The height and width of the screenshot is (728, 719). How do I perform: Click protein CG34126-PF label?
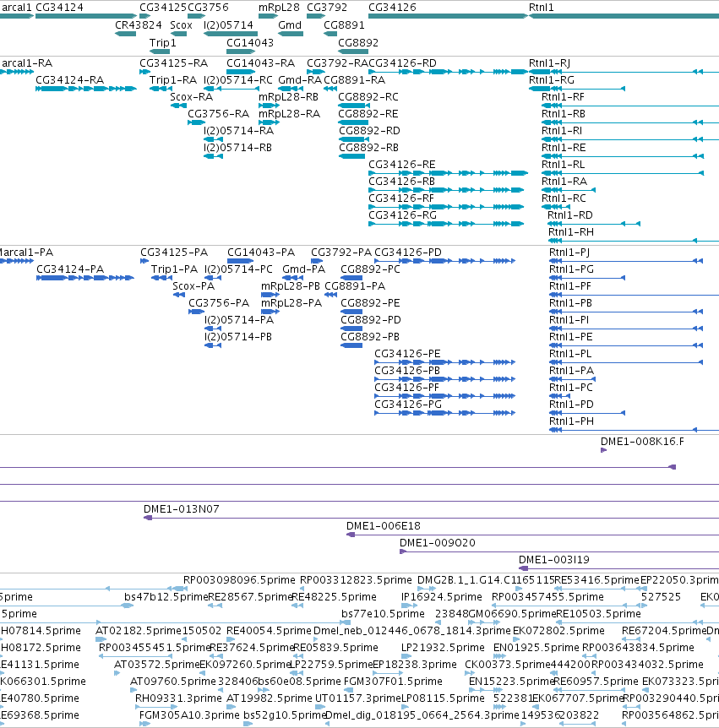[407, 387]
